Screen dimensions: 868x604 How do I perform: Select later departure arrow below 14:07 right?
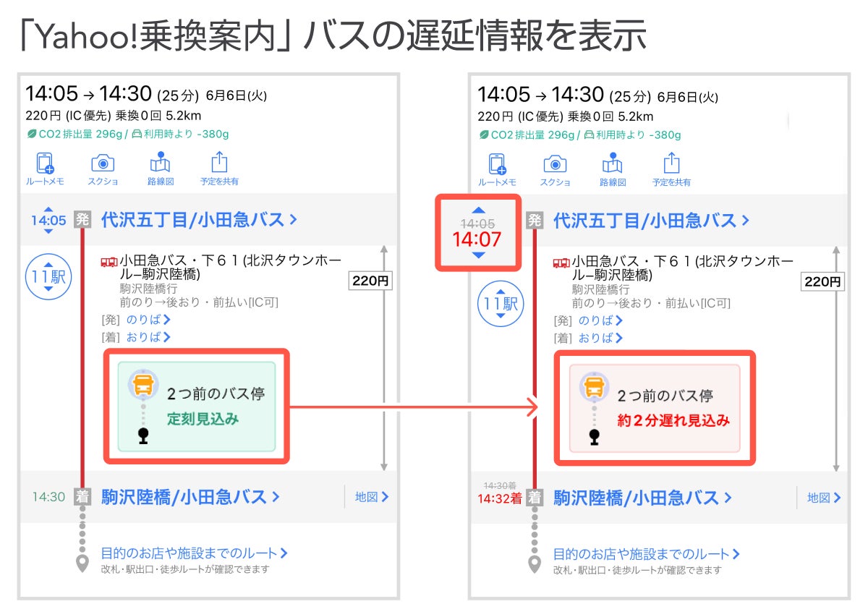click(x=477, y=255)
